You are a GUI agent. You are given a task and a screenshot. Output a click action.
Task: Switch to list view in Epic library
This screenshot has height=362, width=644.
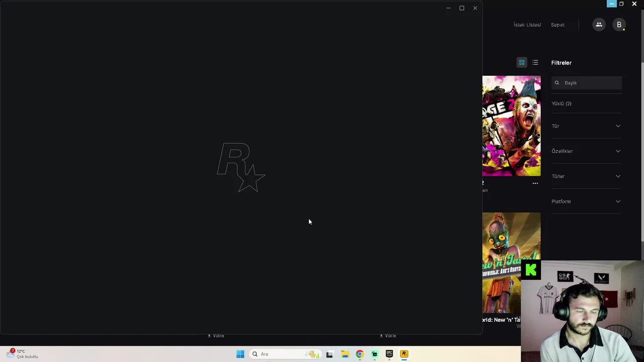[535, 62]
